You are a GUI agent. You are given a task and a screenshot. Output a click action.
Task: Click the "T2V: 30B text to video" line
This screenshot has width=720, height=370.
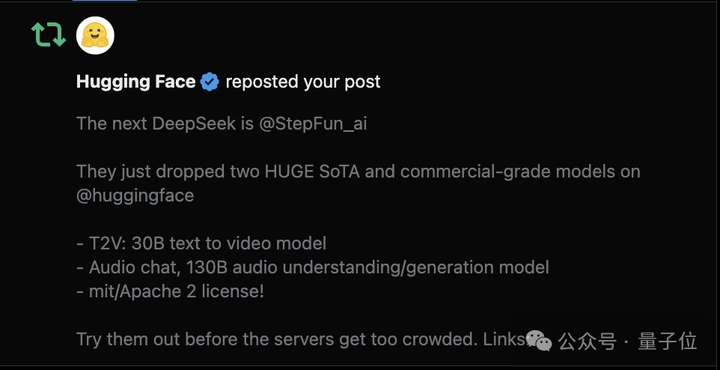tap(201, 243)
